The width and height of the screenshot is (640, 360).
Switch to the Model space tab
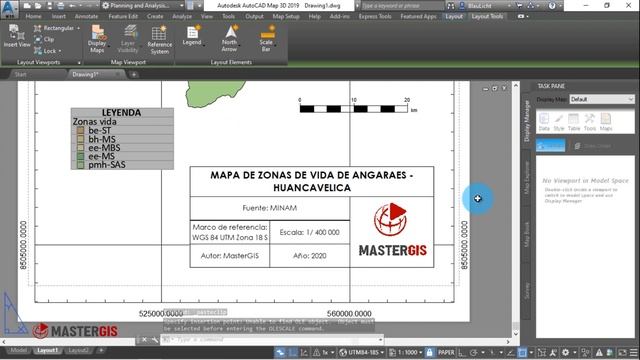point(19,350)
